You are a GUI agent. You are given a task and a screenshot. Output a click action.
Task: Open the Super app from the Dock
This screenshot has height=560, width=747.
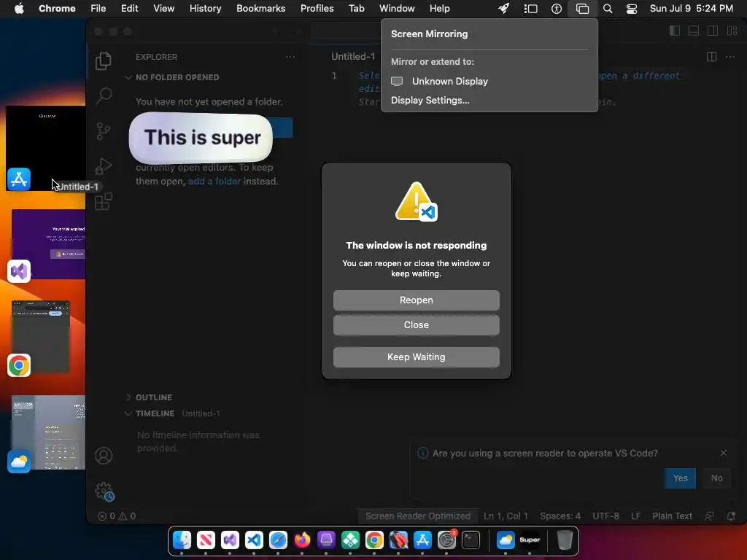click(530, 540)
